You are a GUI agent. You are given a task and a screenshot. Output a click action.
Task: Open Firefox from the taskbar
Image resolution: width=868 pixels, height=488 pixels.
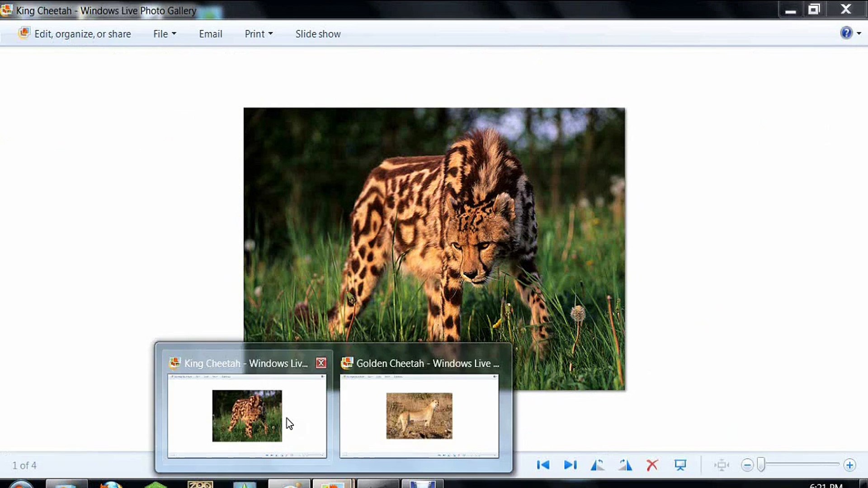point(111,485)
